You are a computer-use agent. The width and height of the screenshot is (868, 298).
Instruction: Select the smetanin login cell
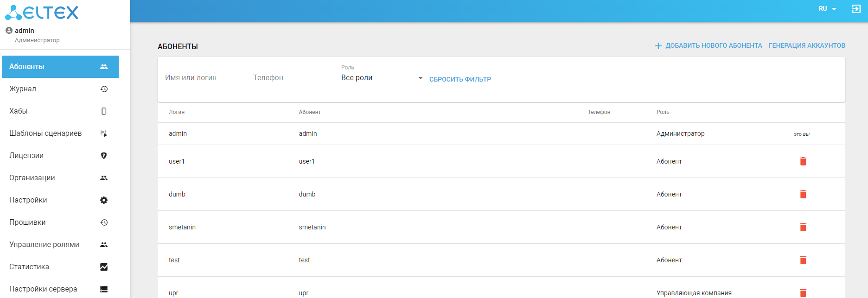pos(182,227)
